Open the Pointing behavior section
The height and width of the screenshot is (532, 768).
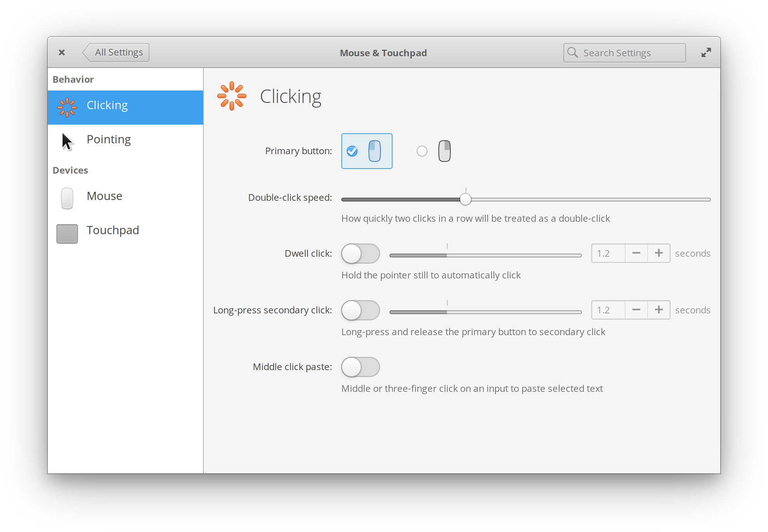(x=109, y=139)
